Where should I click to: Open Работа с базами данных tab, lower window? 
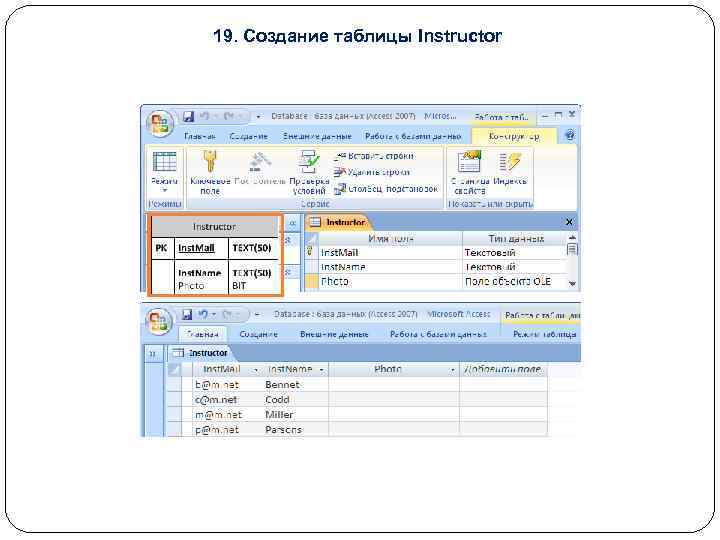(438, 334)
